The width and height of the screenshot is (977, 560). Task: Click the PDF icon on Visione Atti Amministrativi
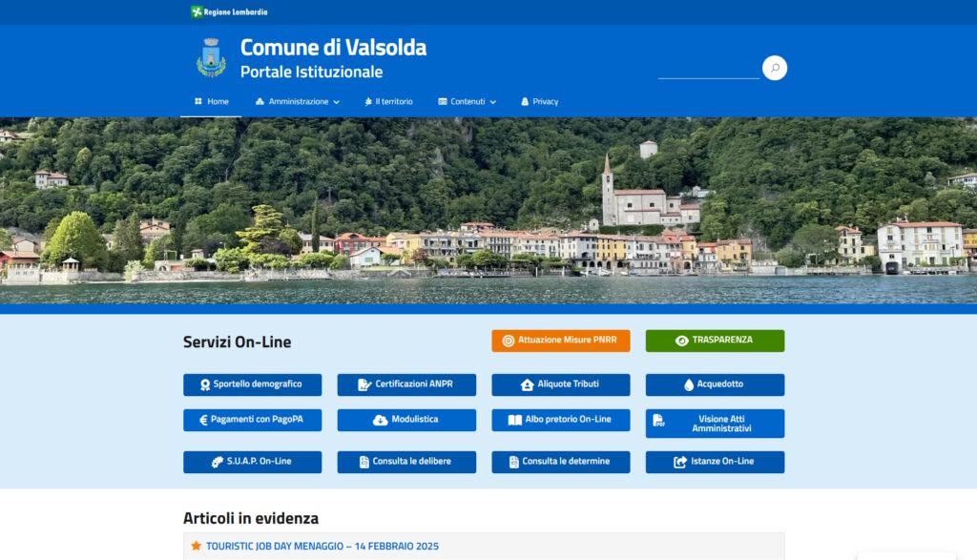coord(658,421)
